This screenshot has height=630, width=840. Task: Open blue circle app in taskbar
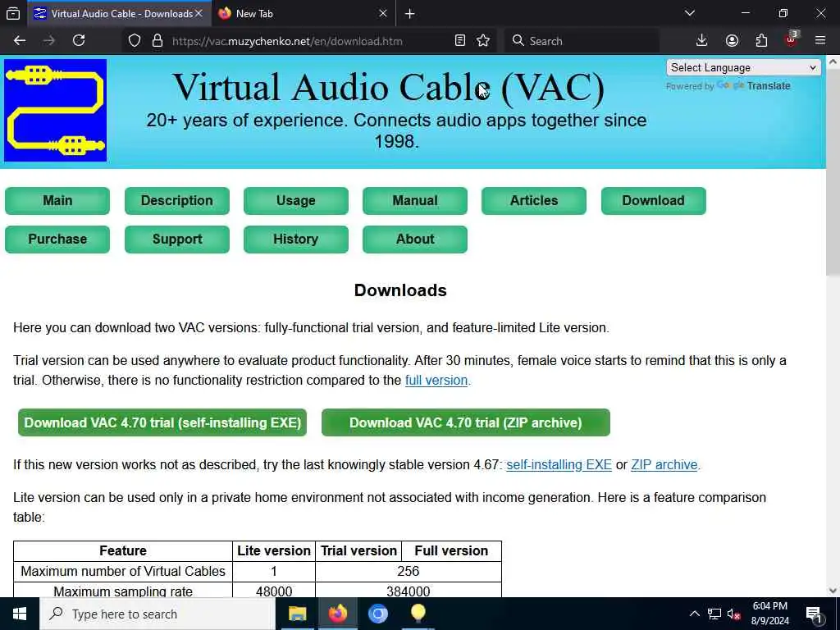click(x=377, y=614)
